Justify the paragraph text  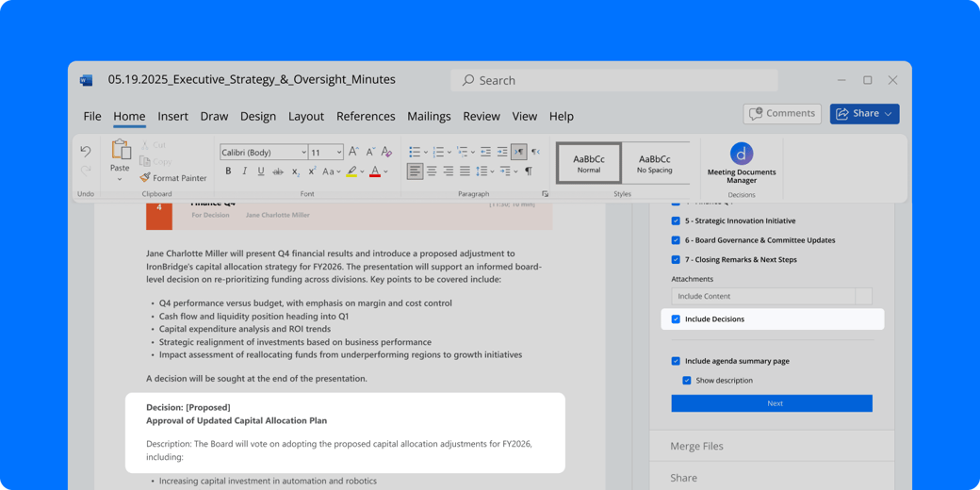(465, 171)
